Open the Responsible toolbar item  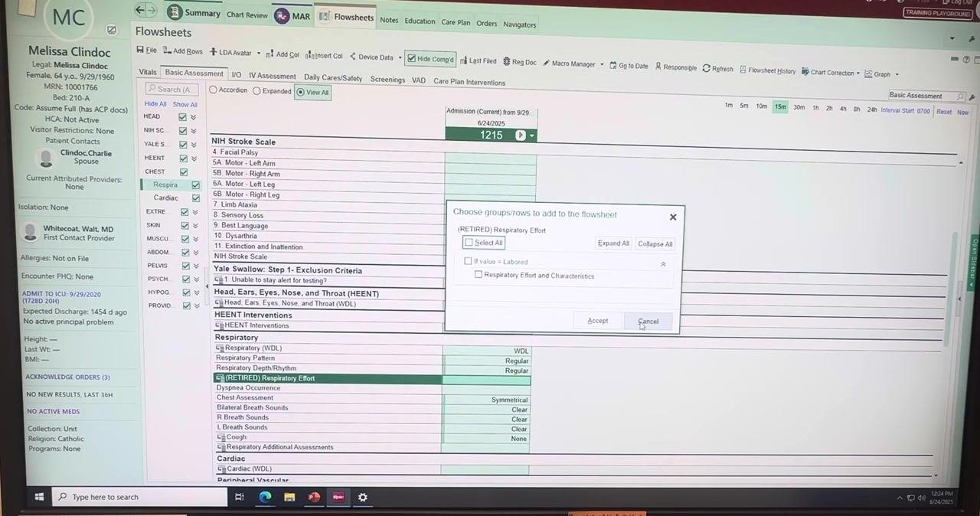[676, 67]
